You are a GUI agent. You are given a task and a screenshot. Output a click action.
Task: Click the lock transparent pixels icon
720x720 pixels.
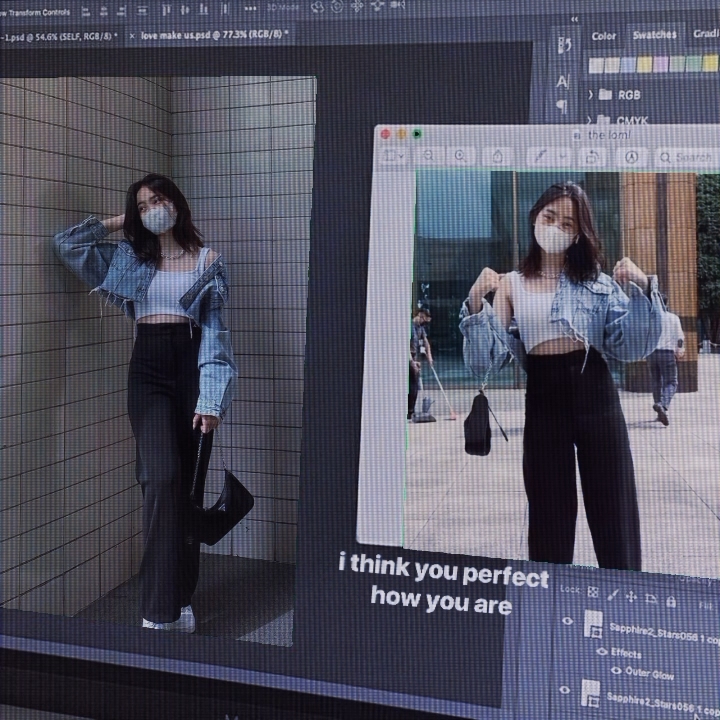pyautogui.click(x=593, y=593)
